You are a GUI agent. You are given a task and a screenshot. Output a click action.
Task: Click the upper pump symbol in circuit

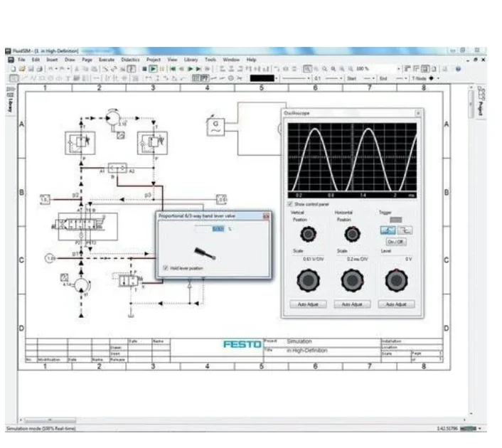(x=112, y=118)
